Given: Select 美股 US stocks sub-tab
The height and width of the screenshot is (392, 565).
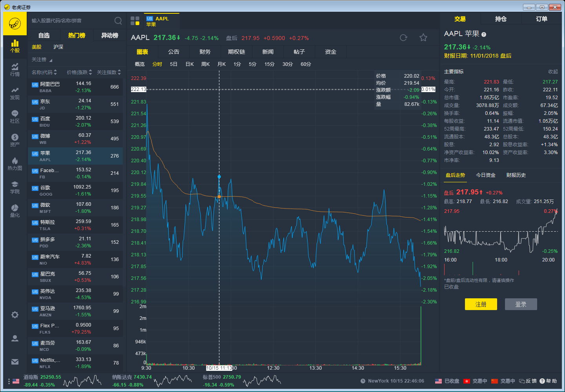Looking at the screenshot, I should [x=36, y=47].
